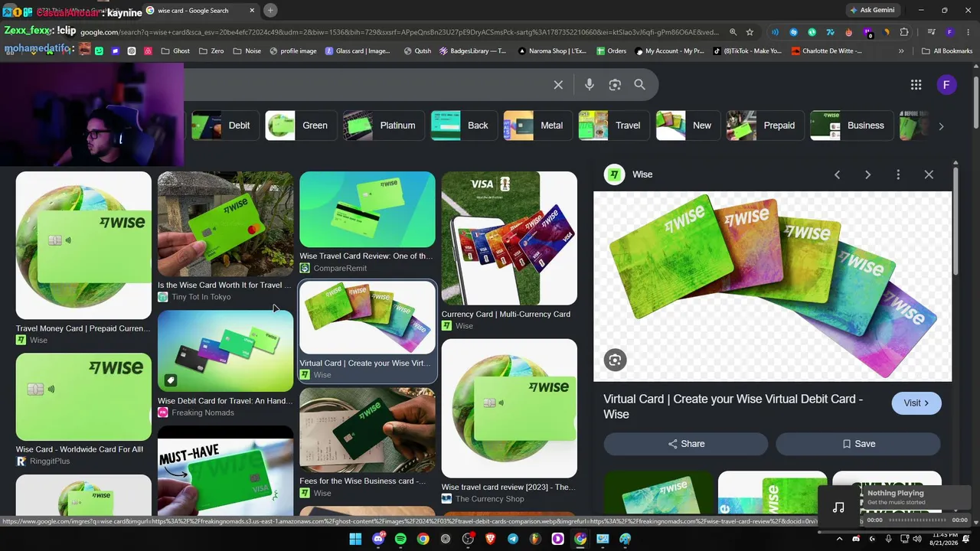Open the 'Fees for the Wise Business card' thumbnail
Viewport: 980px width, 551px height.
[x=367, y=430]
